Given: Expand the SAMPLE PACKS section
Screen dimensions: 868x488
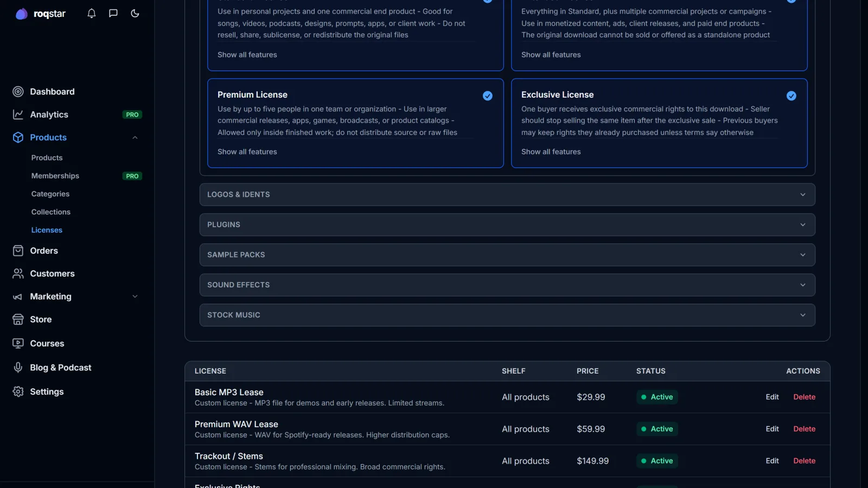Looking at the screenshot, I should [x=507, y=255].
